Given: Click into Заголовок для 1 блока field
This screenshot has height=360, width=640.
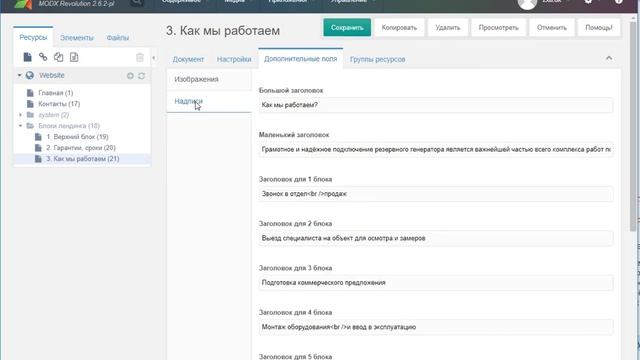Looking at the screenshot, I should pos(436,194).
